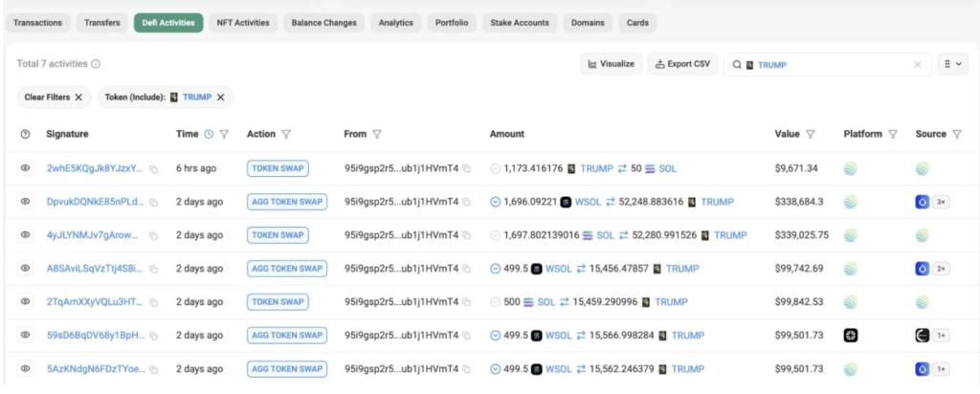Viewport: 980px width, 394px height.
Task: Click the TRUMP token search field
Action: click(x=828, y=64)
